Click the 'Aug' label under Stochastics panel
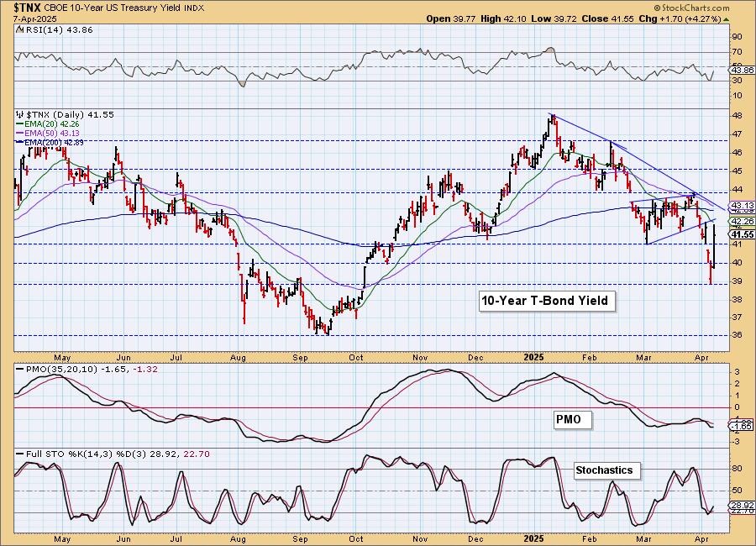 239,539
